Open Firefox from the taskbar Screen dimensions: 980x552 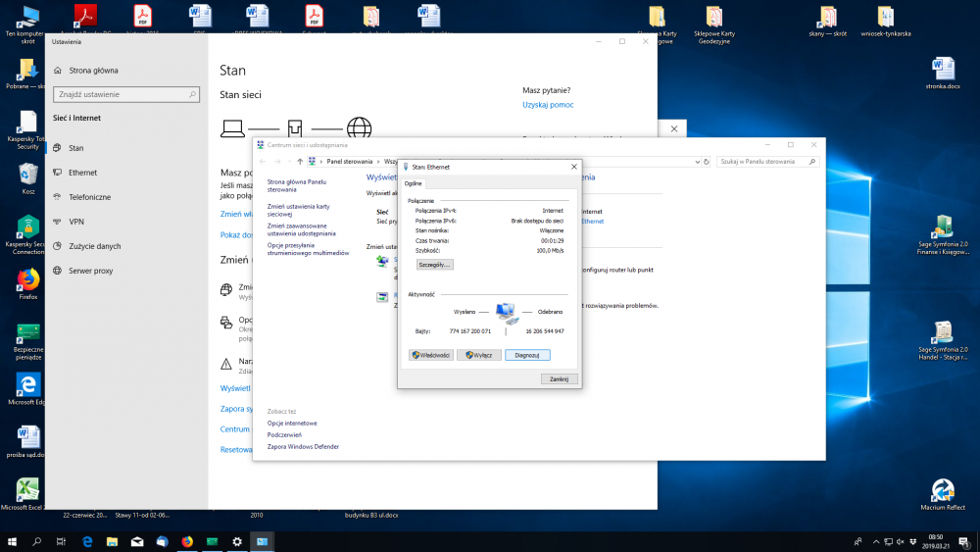tap(187, 541)
